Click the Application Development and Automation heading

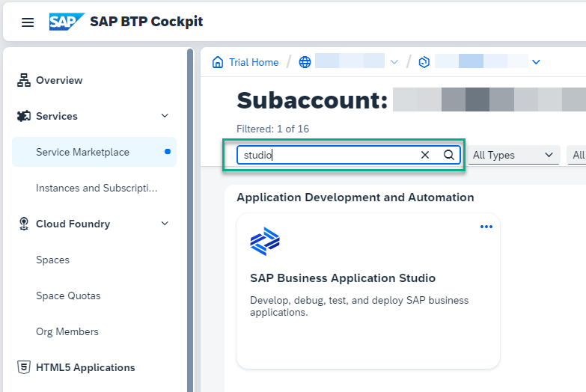355,197
